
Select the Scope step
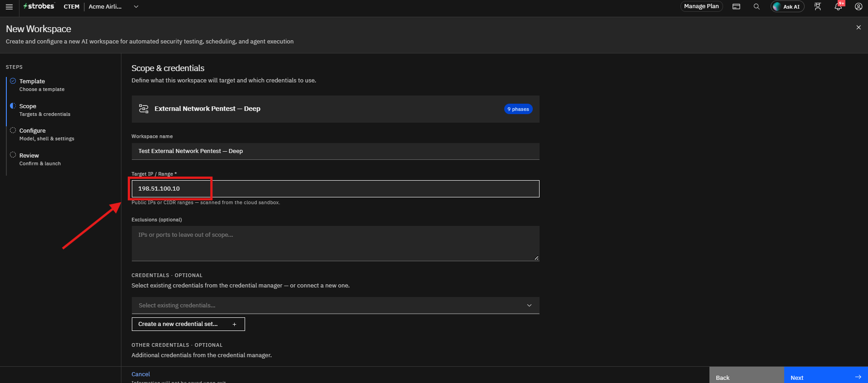45,110
